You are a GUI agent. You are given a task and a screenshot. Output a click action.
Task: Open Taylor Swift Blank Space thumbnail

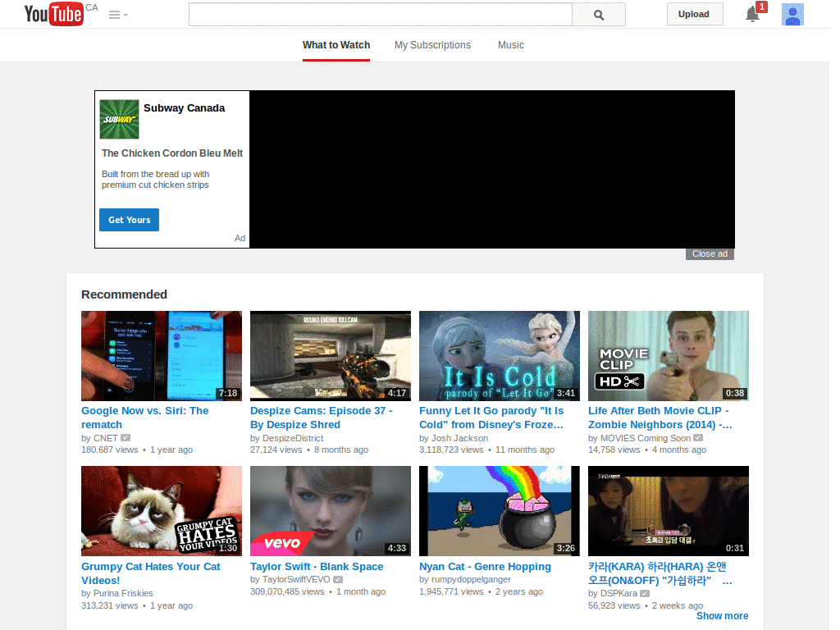click(331, 511)
